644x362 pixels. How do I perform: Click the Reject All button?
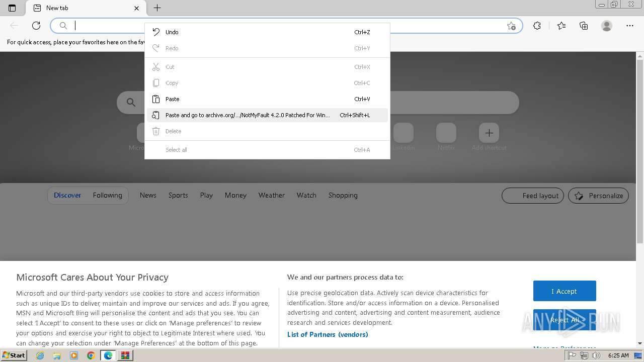coord(565,320)
